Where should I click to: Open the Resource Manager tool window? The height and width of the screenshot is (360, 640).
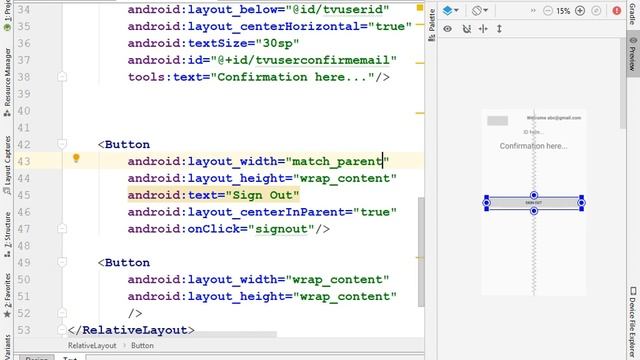pos(7,82)
